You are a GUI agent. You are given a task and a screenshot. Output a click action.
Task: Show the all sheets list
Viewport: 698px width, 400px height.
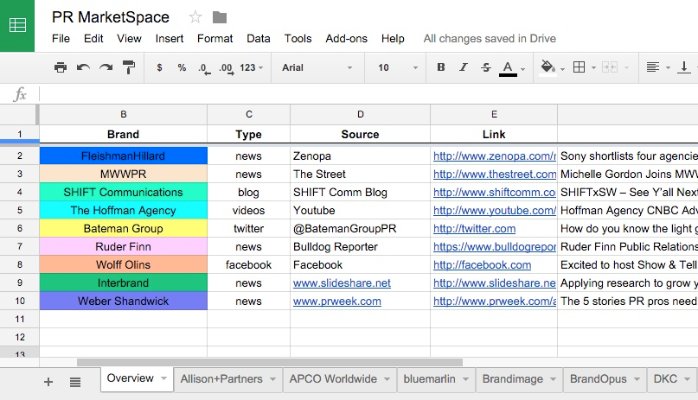[75, 382]
